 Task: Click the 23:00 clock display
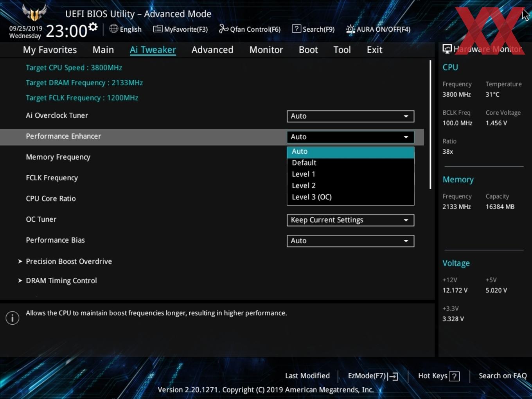[66, 31]
